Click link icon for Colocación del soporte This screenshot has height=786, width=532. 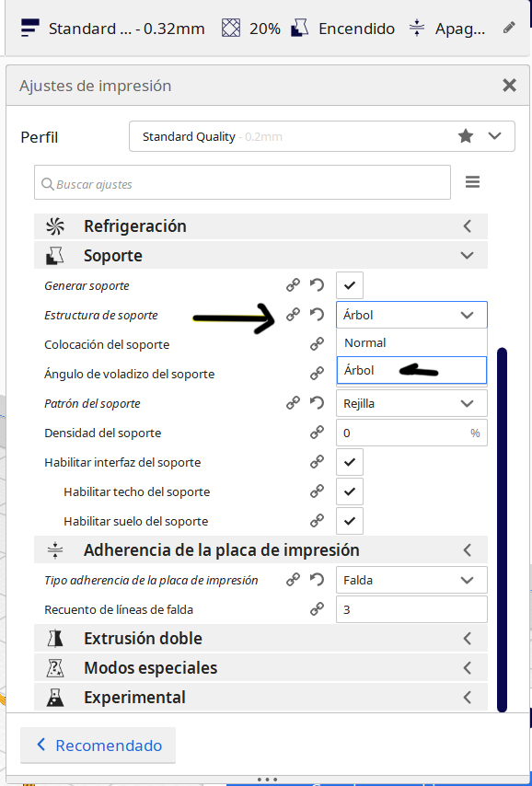317,344
